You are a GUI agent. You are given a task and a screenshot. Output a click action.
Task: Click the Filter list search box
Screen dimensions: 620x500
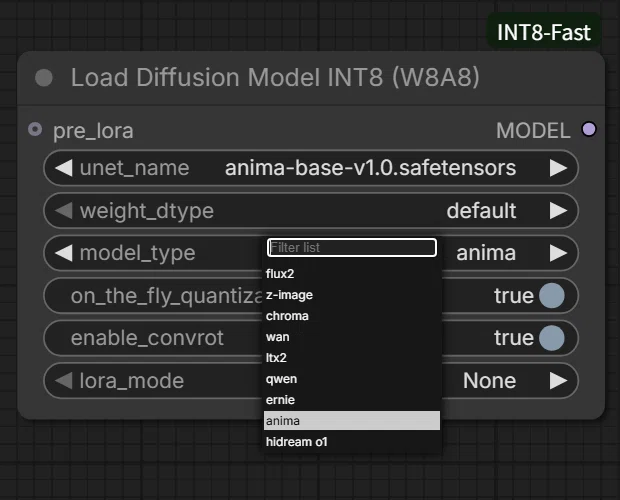(352, 247)
